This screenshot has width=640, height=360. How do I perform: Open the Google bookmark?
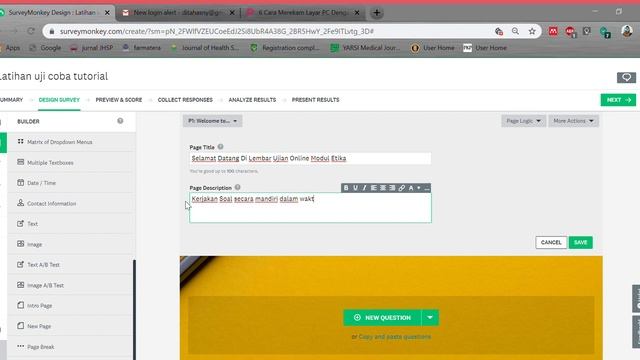pyautogui.click(x=45, y=48)
